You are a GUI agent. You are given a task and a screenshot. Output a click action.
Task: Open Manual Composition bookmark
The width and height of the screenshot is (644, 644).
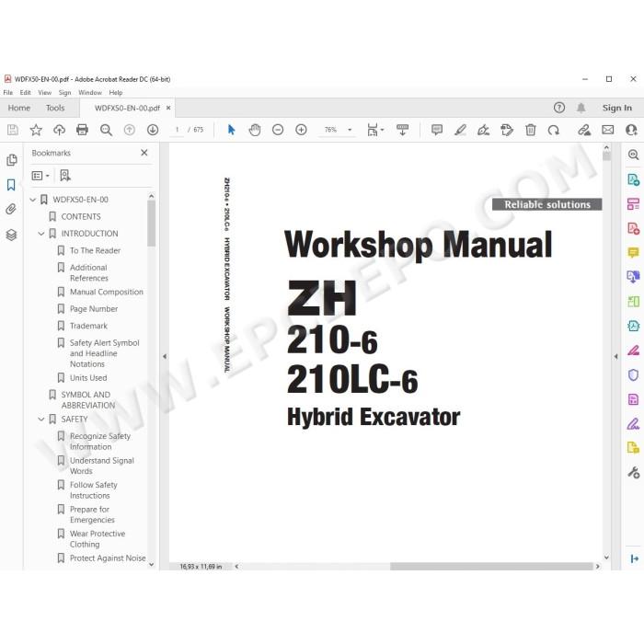[x=107, y=292]
